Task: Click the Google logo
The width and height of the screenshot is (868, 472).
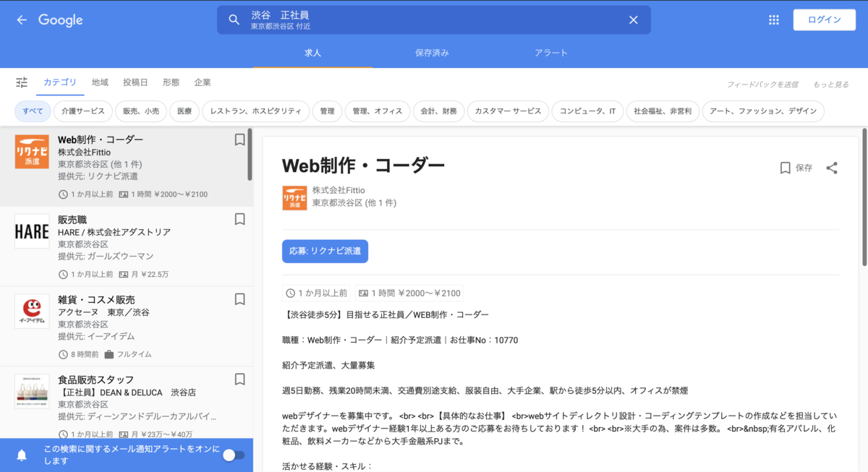Action: pyautogui.click(x=61, y=20)
